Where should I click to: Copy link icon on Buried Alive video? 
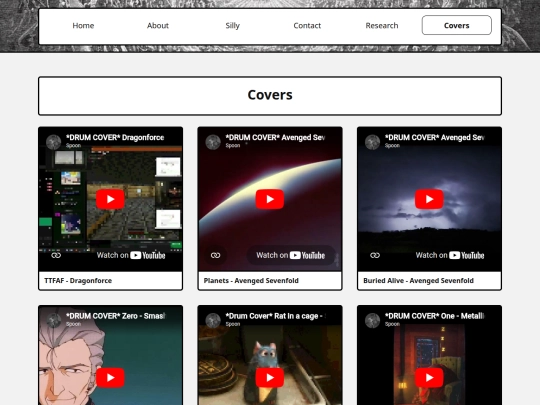[375, 255]
